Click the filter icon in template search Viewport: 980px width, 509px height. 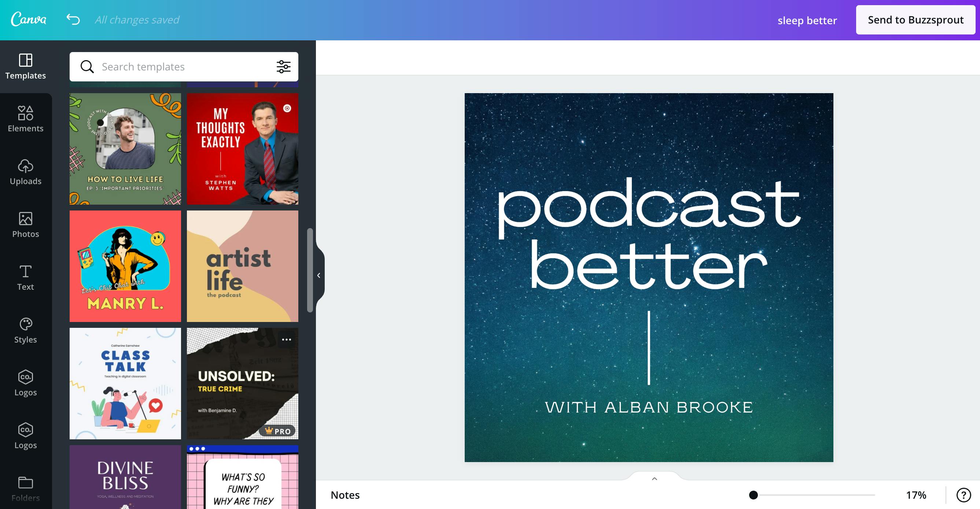click(x=283, y=66)
